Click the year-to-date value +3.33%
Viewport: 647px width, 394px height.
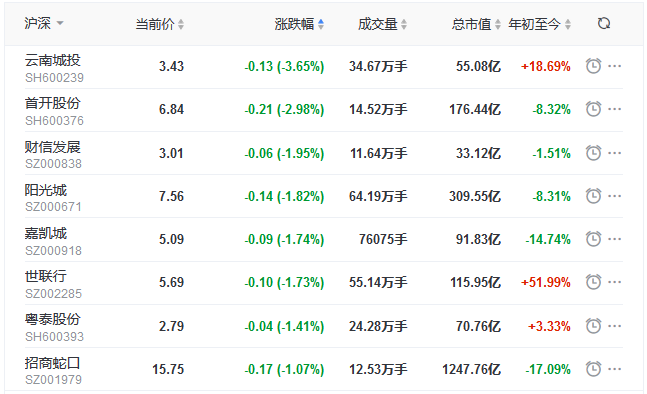click(549, 326)
